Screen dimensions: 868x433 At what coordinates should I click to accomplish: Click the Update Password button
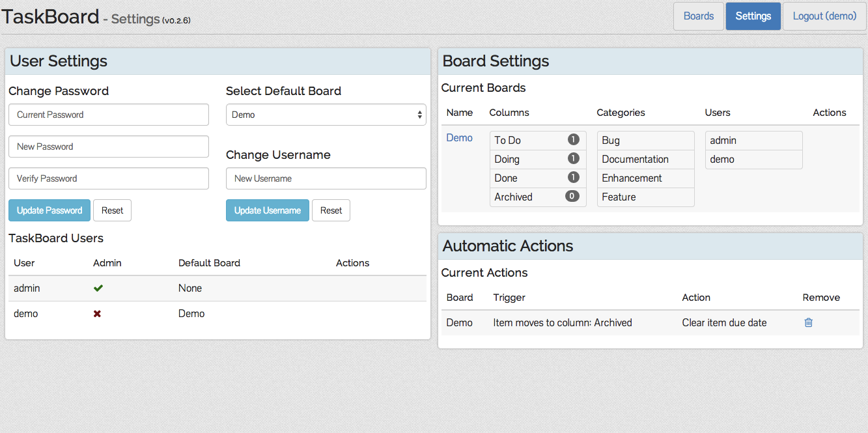[49, 210]
